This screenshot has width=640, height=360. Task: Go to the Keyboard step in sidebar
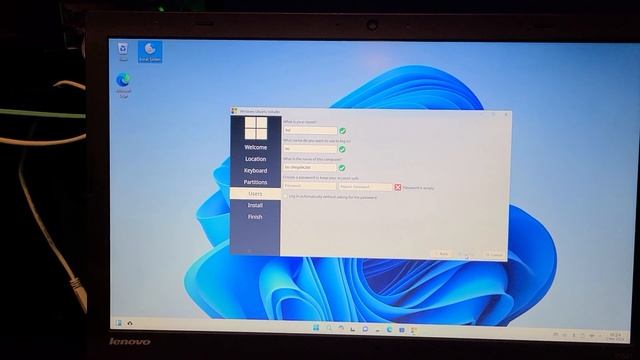[256, 171]
